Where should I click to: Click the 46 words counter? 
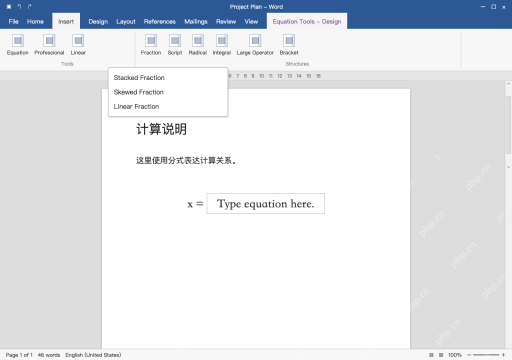(49, 355)
